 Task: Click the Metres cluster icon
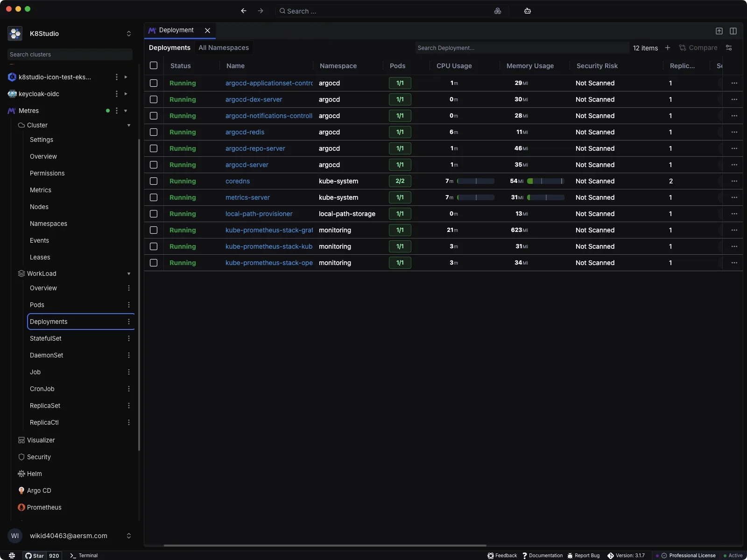click(12, 111)
